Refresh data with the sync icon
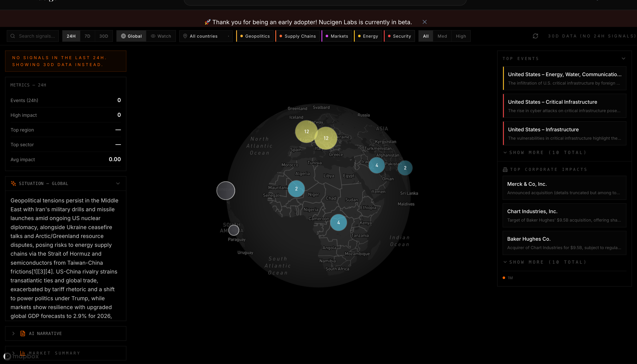This screenshot has height=364, width=637. [535, 36]
